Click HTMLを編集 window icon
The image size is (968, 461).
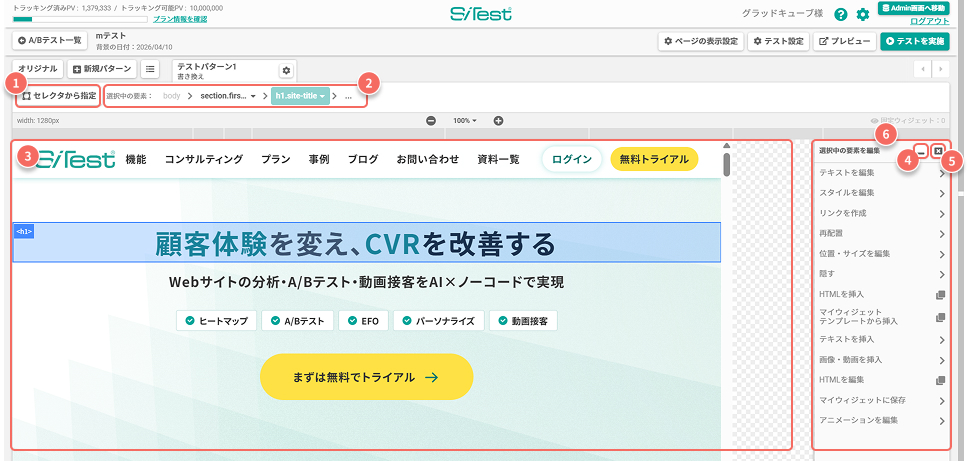click(941, 380)
